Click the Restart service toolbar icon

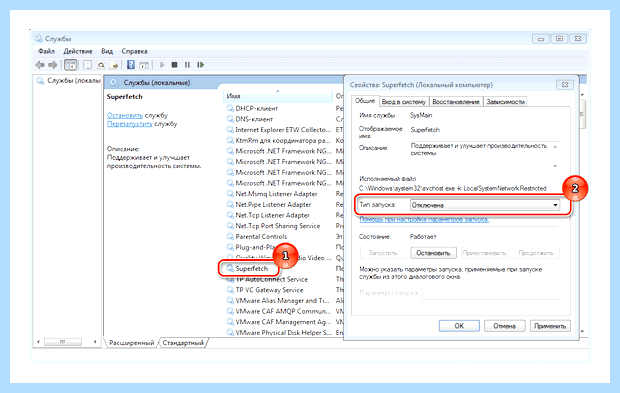pyautogui.click(x=201, y=65)
